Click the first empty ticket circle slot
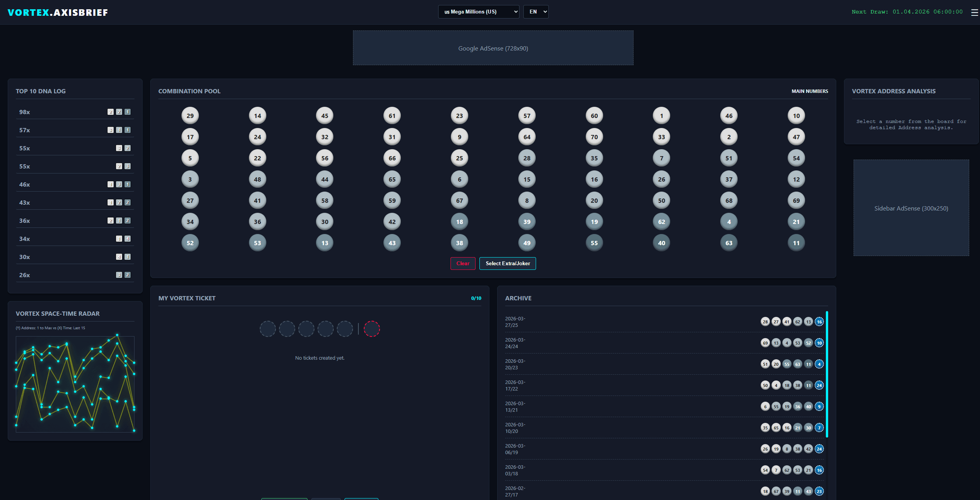Image resolution: width=980 pixels, height=500 pixels. click(x=268, y=328)
